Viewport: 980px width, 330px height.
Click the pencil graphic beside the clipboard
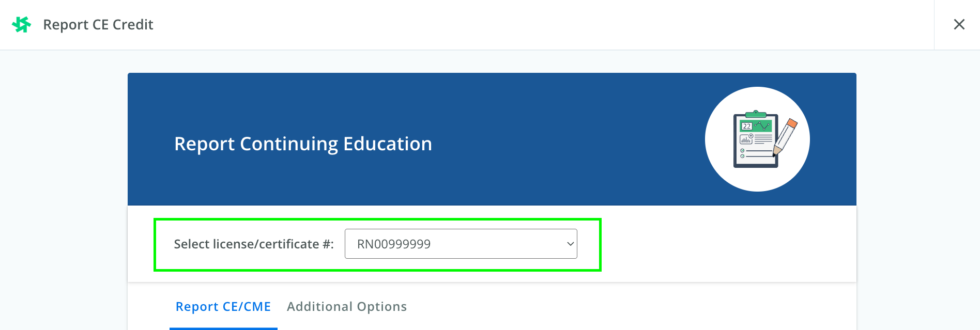[786, 137]
